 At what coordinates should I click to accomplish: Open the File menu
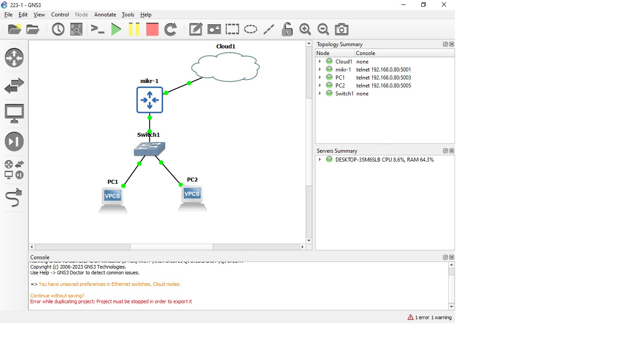click(8, 15)
